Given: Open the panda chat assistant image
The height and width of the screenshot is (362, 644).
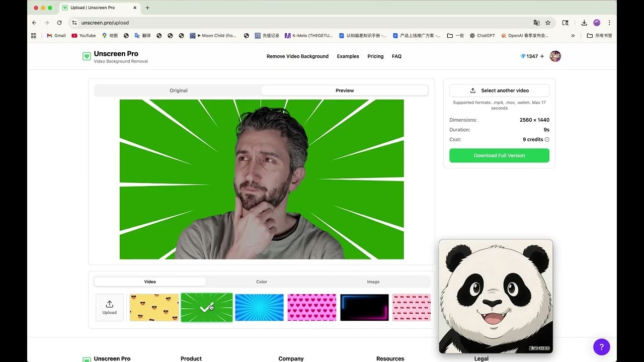Looking at the screenshot, I should (496, 296).
